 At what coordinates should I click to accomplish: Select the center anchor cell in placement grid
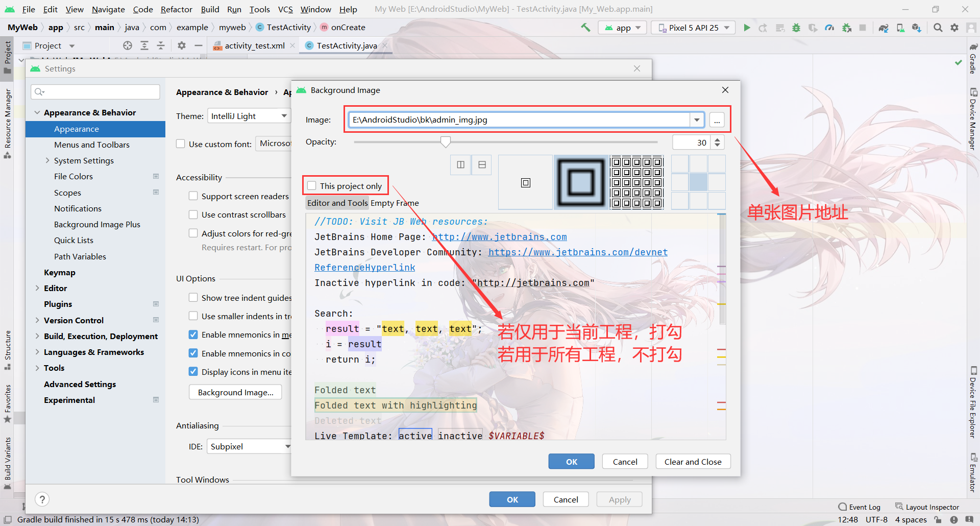tap(698, 182)
